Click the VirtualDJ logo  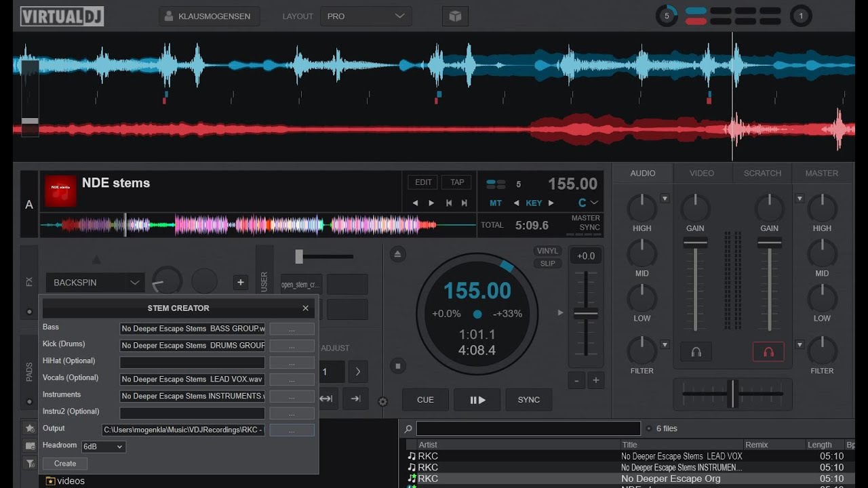coord(62,16)
